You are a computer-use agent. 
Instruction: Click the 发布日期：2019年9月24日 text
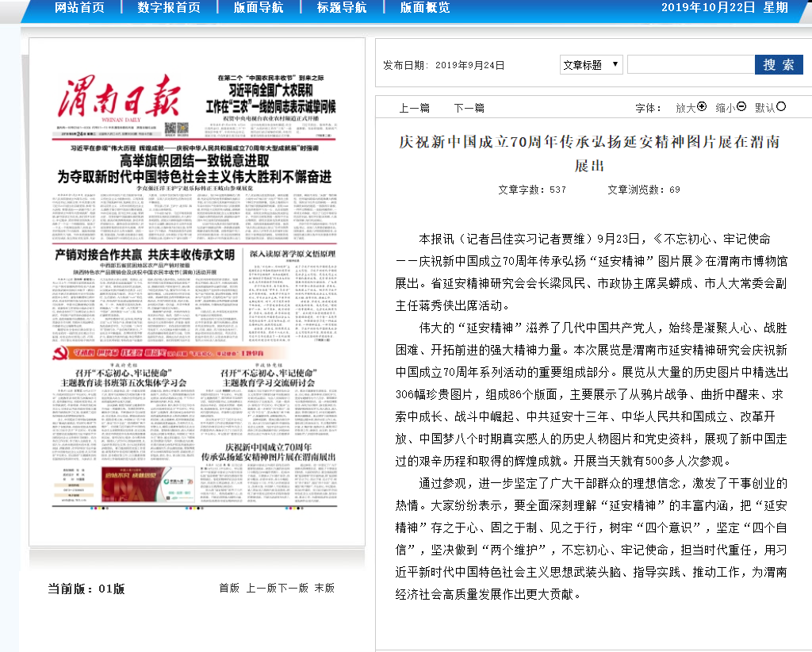(444, 65)
